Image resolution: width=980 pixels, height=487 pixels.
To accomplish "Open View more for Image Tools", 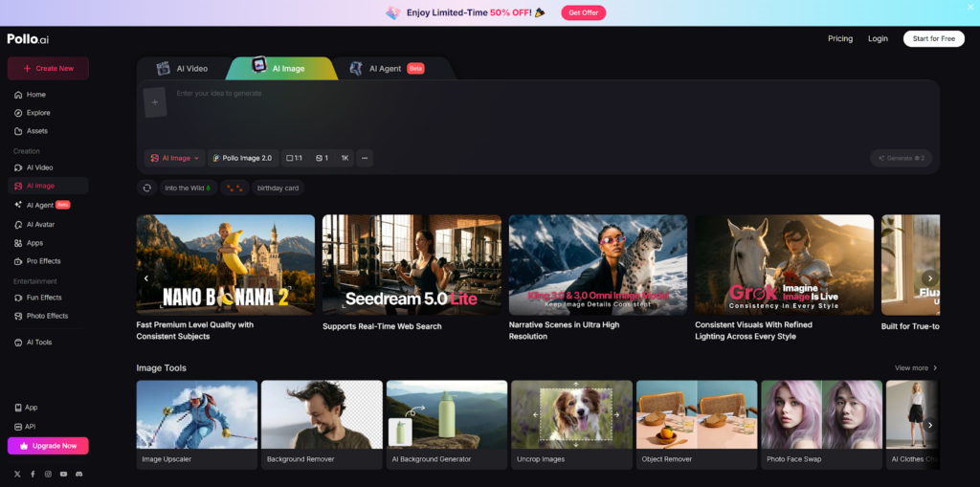I will 916,368.
